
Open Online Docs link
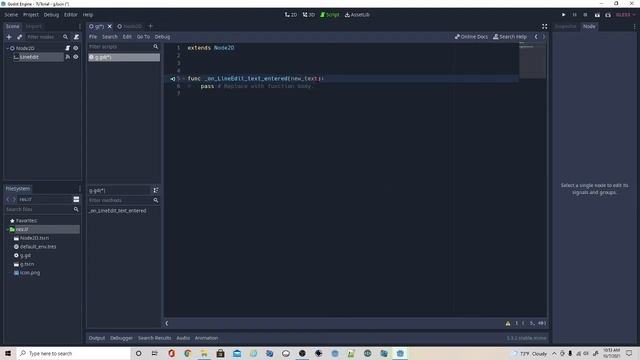[x=471, y=37]
